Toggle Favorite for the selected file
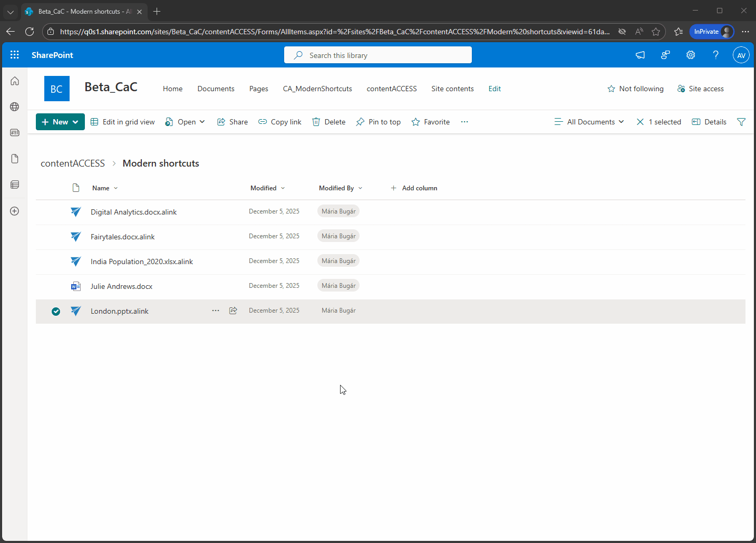Image resolution: width=756 pixels, height=543 pixels. click(x=430, y=122)
